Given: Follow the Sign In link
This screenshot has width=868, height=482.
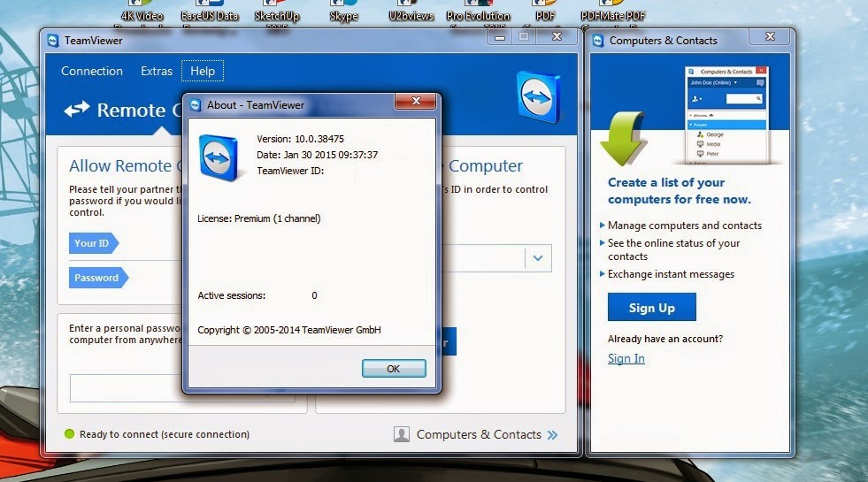Looking at the screenshot, I should 626,358.
